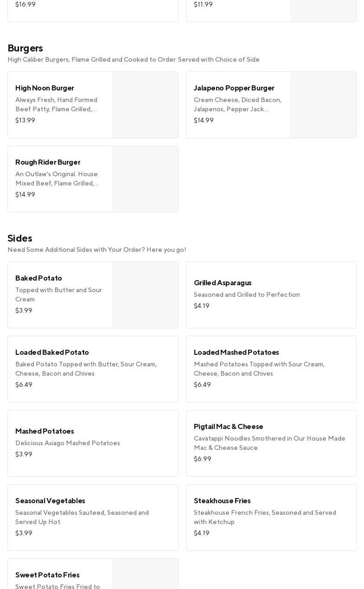Image resolution: width=364 pixels, height=589 pixels.
Task: Pick the Mashed Potatoes side card
Action: pyautogui.click(x=93, y=443)
